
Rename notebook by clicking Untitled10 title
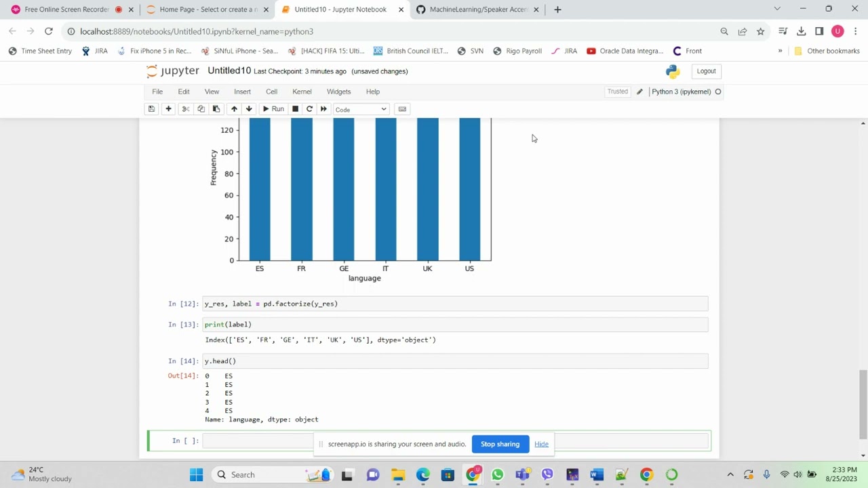point(229,71)
